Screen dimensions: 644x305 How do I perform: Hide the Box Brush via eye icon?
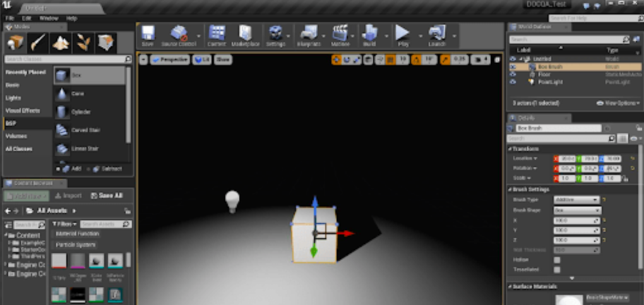tap(513, 66)
